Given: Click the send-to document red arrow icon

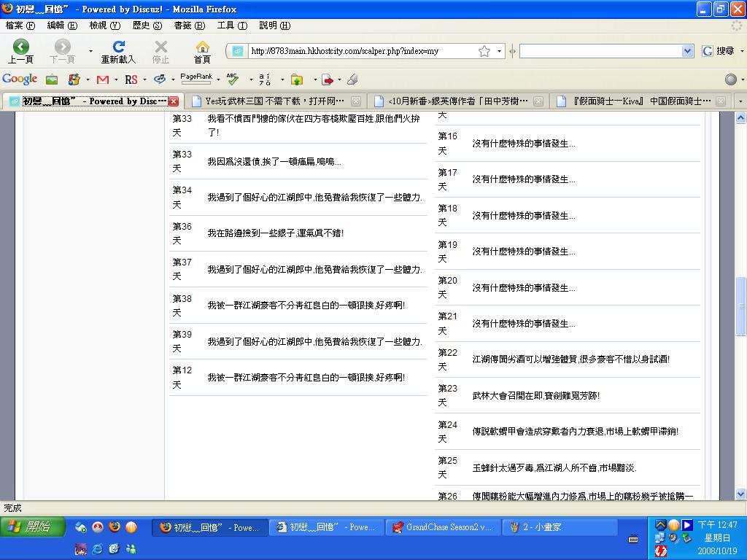Looking at the screenshot, I should pos(328,79).
